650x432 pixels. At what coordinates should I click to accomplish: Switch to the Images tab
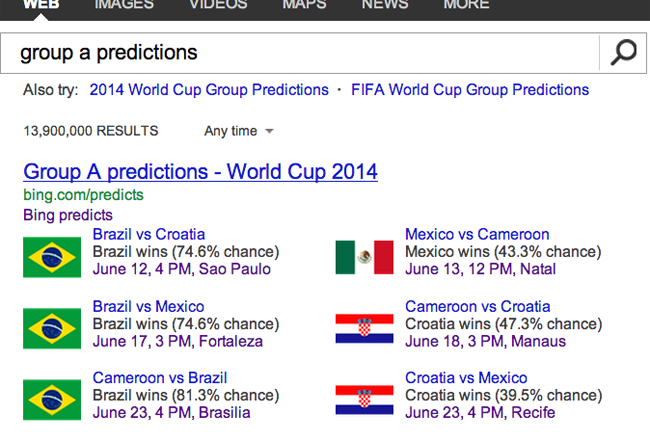tap(124, 5)
